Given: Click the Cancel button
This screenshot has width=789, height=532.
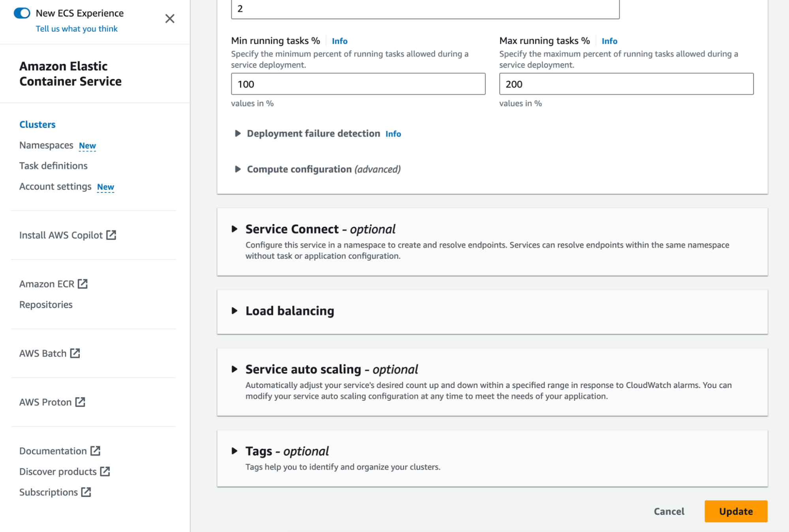Looking at the screenshot, I should [x=669, y=511].
